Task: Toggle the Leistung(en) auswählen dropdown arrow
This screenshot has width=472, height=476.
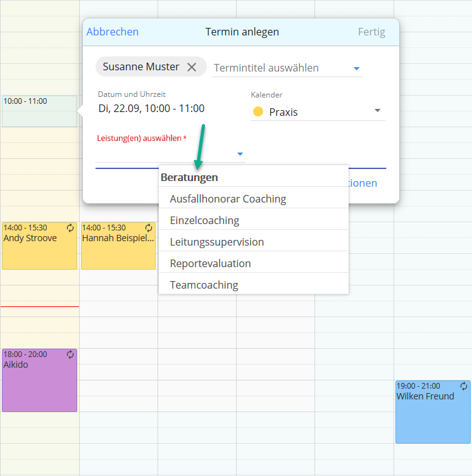Action: [x=240, y=154]
